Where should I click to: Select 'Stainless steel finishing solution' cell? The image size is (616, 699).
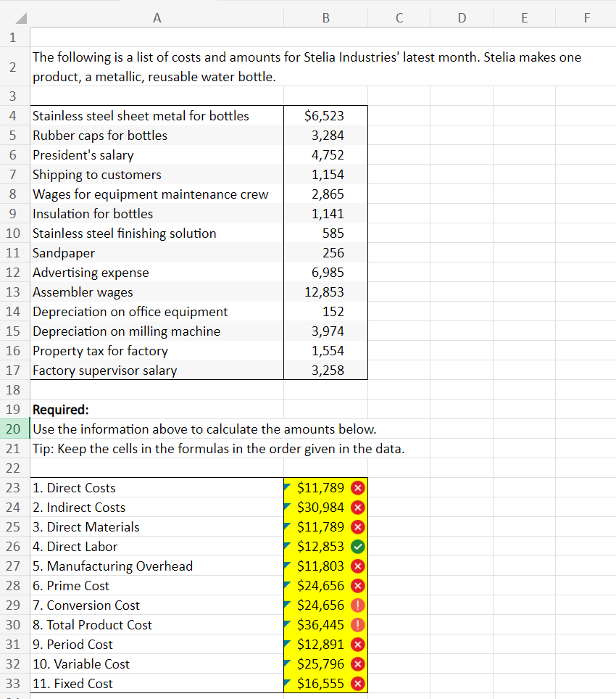tap(157, 233)
